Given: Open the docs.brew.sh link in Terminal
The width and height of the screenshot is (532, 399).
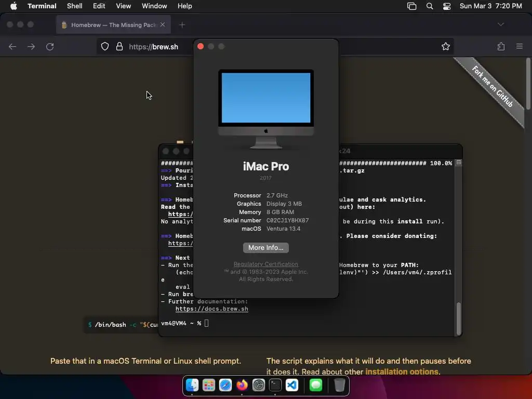Looking at the screenshot, I should 212,309.
